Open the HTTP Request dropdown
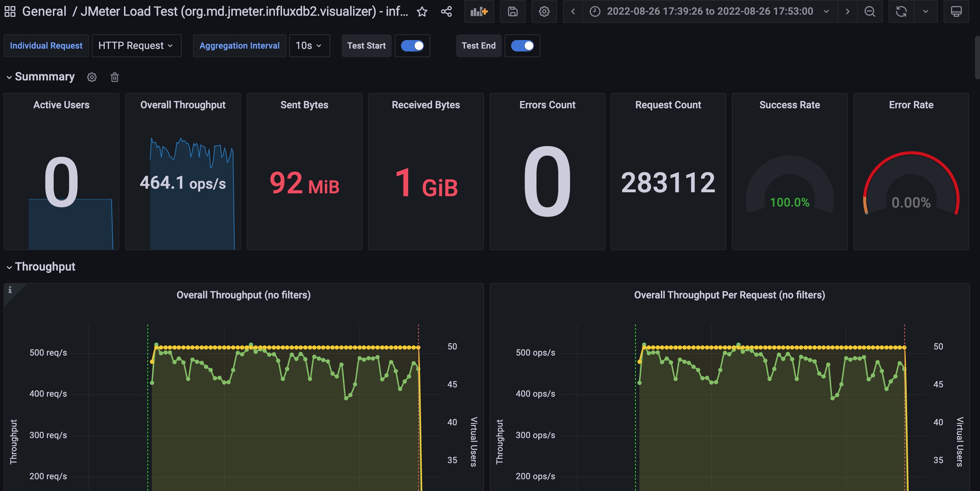980x491 pixels. [136, 46]
